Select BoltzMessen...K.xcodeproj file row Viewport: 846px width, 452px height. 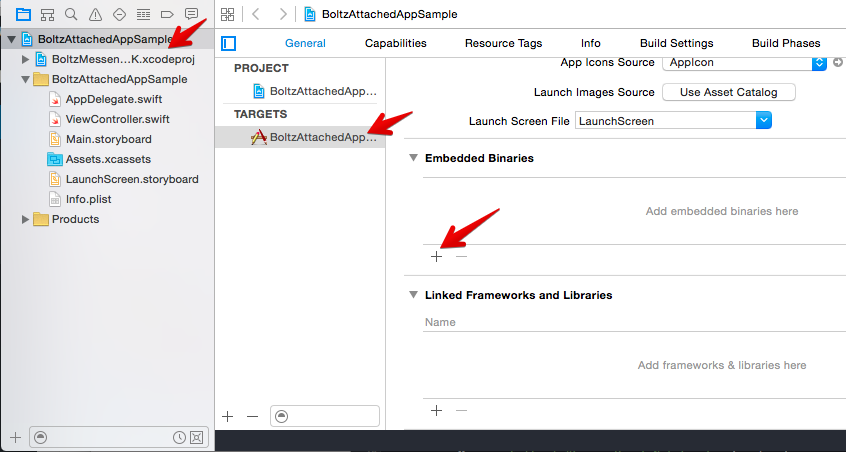[107, 59]
